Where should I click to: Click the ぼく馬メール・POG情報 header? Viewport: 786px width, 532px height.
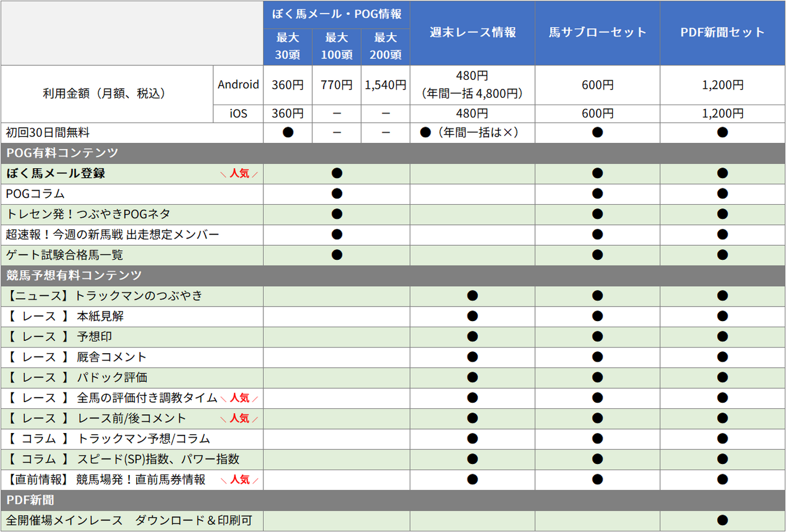click(x=336, y=14)
